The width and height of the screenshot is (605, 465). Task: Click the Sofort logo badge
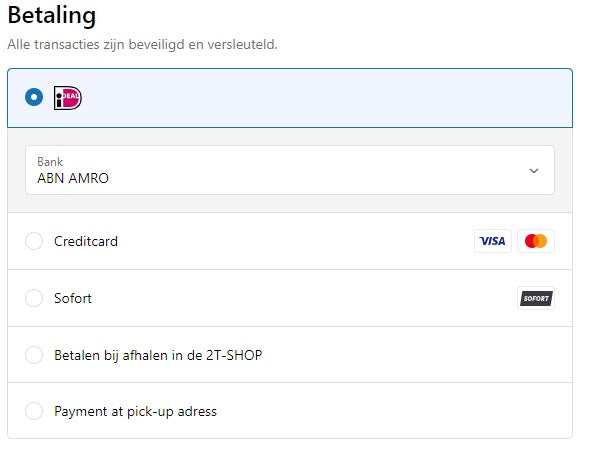click(536, 298)
